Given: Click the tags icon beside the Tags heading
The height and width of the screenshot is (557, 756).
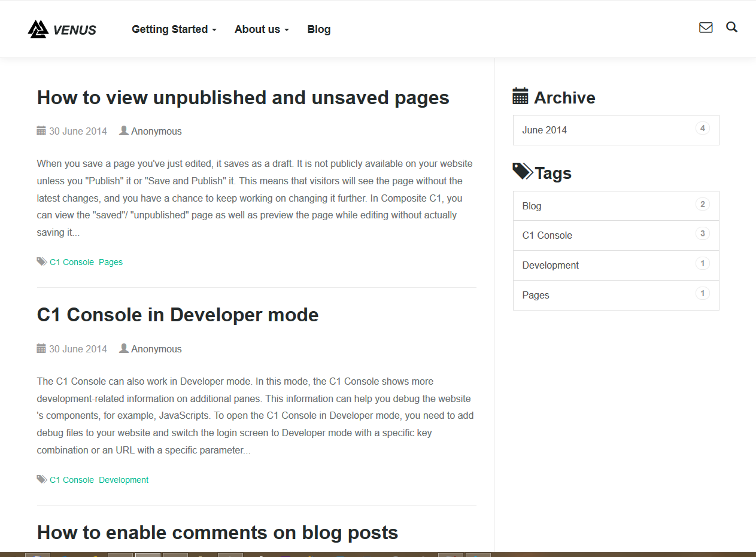Looking at the screenshot, I should (523, 172).
